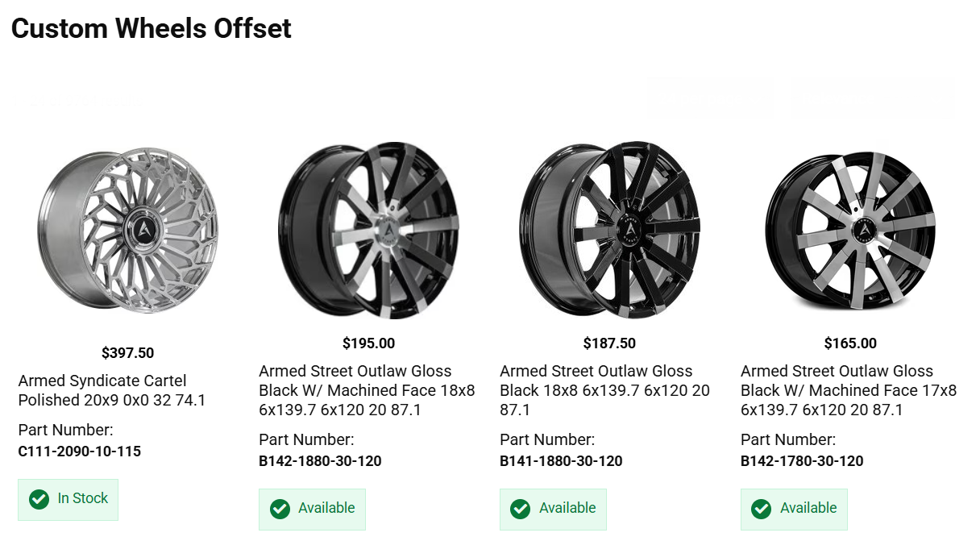Click the Custom Wheels Offset heading
This screenshot has height=541, width=980.
click(x=152, y=29)
